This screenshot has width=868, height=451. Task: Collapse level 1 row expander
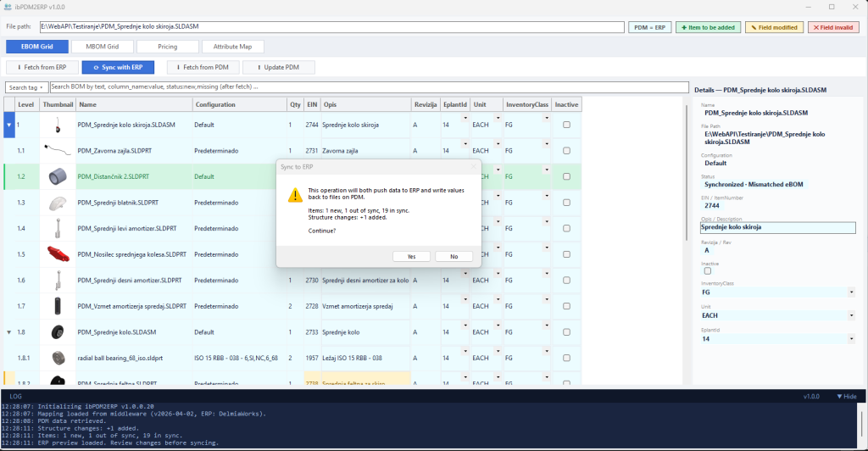8,125
